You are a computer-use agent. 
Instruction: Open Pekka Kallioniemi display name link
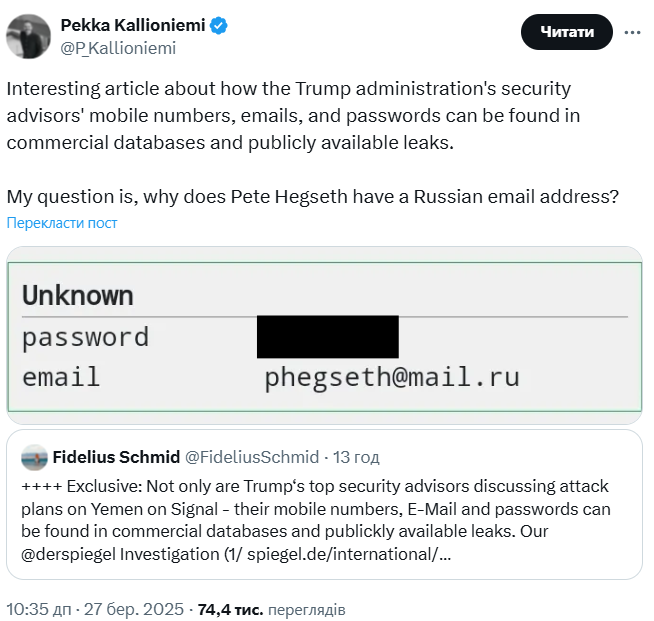pos(132,26)
